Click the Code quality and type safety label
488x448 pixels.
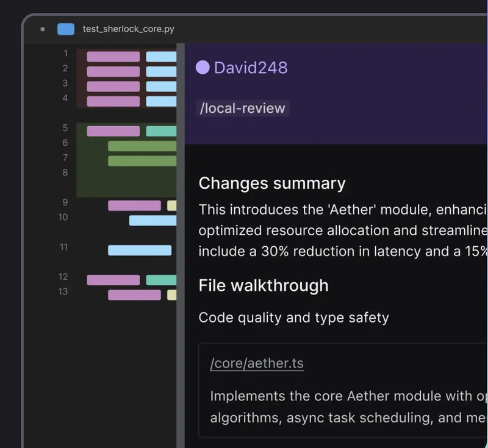(293, 318)
